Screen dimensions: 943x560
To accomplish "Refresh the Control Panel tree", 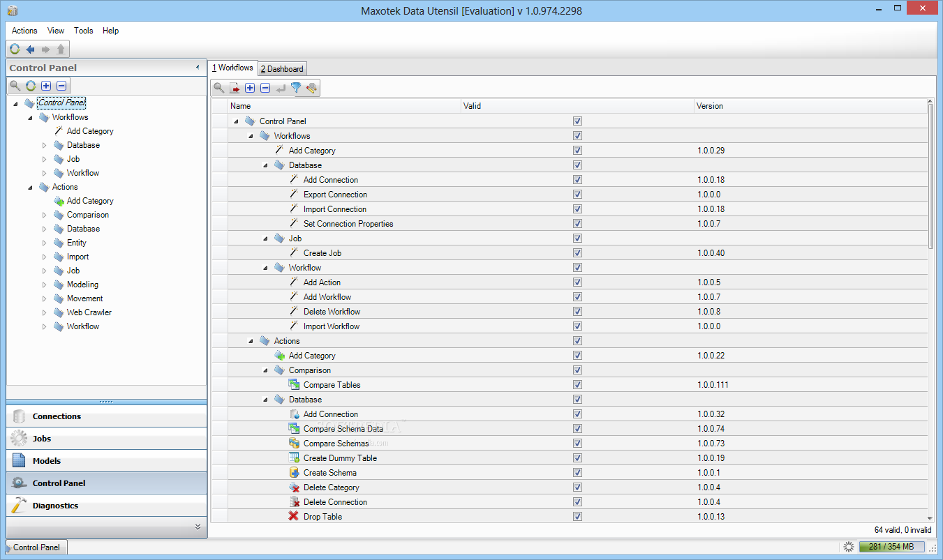I will coord(31,86).
